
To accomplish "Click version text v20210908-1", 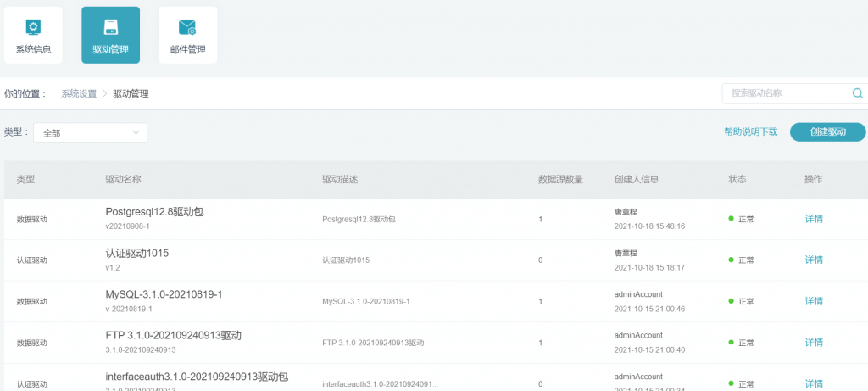I will [127, 226].
